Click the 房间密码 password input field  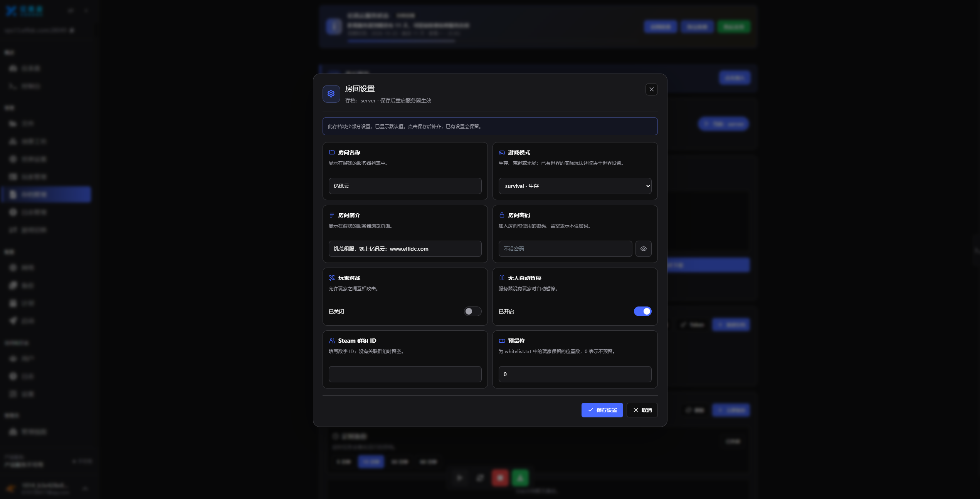click(565, 249)
